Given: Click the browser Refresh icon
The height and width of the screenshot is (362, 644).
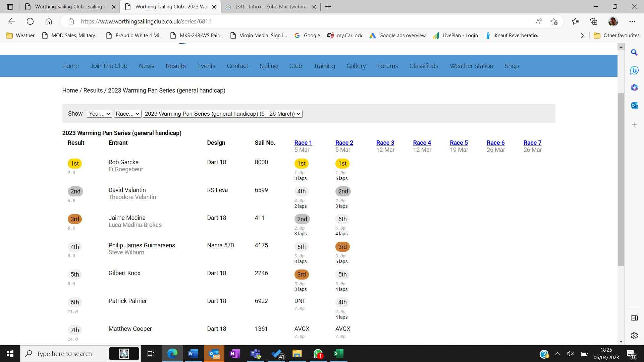Looking at the screenshot, I should pyautogui.click(x=30, y=21).
